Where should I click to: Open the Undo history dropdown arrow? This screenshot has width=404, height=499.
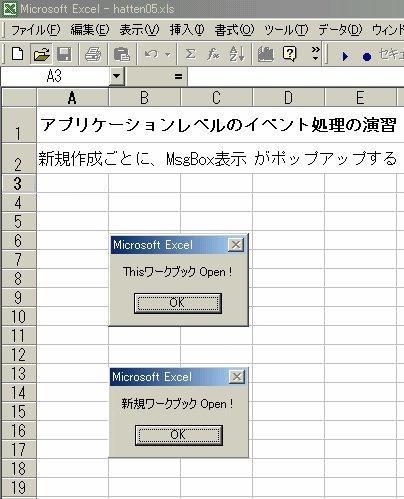coord(168,54)
